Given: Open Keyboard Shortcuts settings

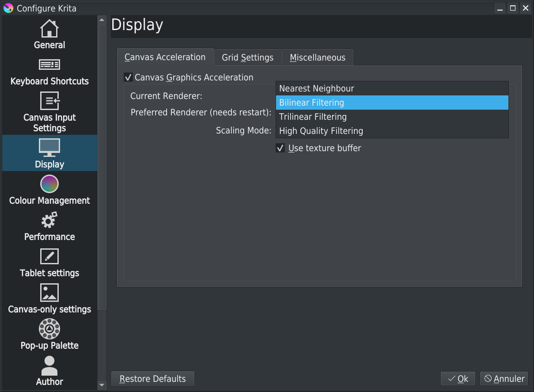Looking at the screenshot, I should coord(49,71).
